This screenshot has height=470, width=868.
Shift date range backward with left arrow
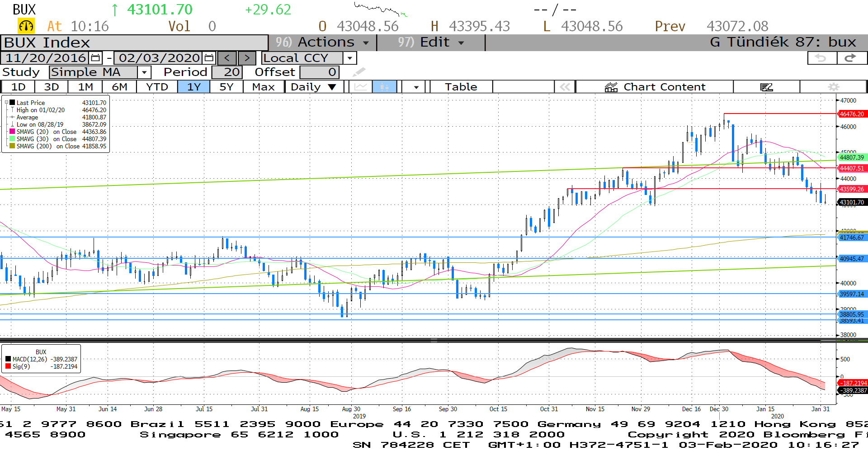[x=227, y=58]
